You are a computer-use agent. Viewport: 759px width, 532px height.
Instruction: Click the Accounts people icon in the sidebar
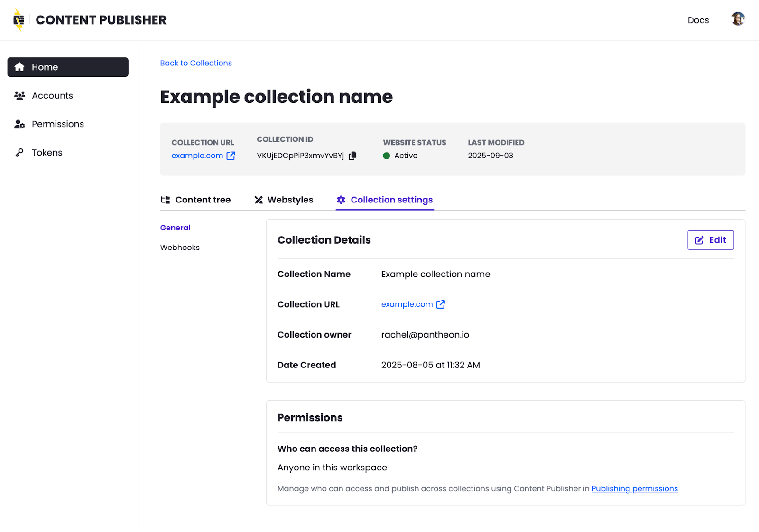pos(19,96)
